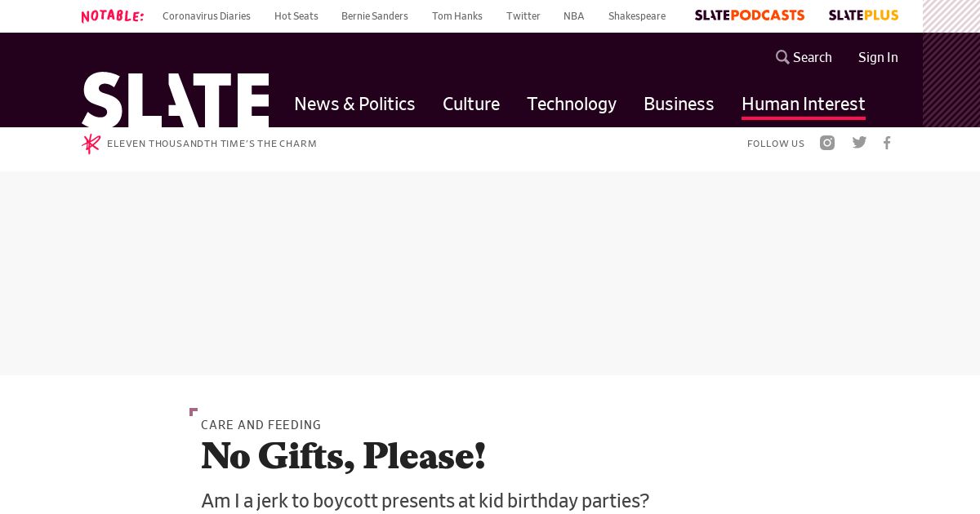Open Coronavirus Diaries topic link

[x=207, y=16]
